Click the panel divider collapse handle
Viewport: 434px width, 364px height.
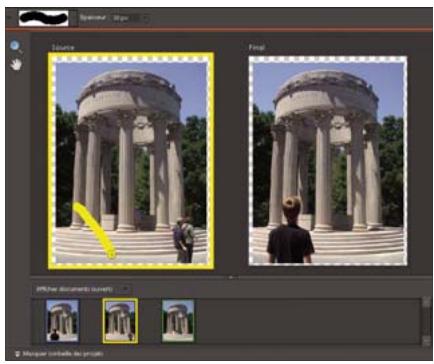pos(231,277)
